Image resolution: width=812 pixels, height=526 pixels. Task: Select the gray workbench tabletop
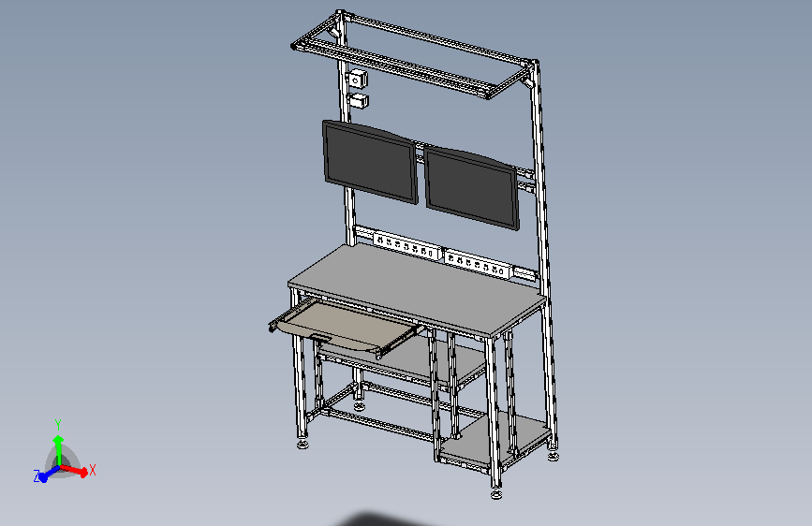click(417, 290)
